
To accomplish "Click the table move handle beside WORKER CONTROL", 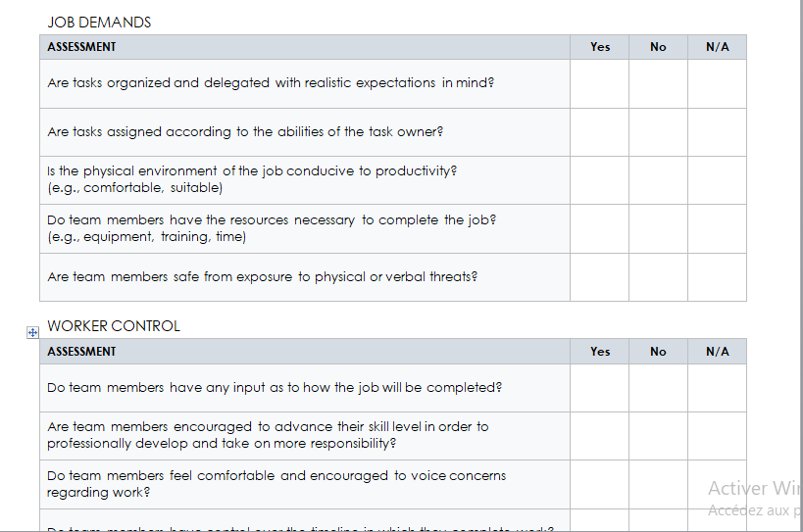I will pyautogui.click(x=32, y=333).
